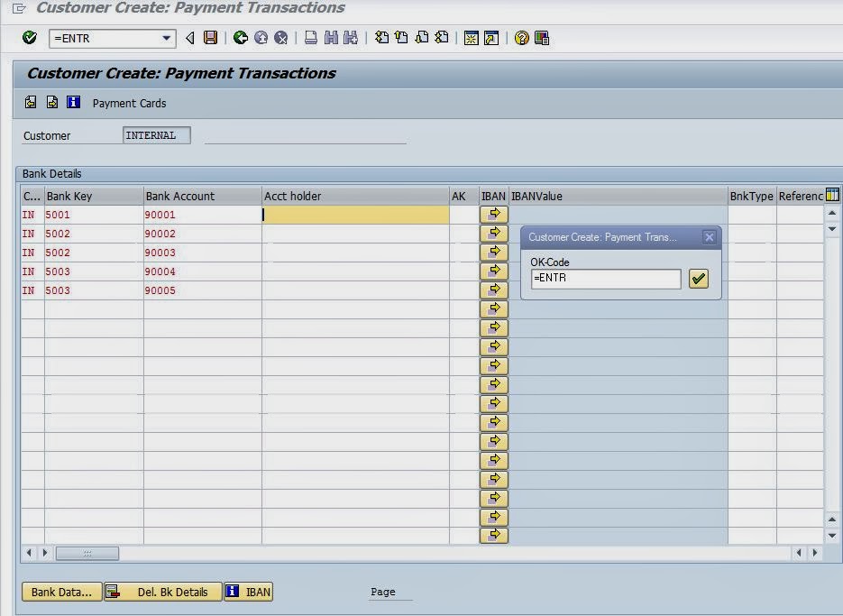Click the Del. Bk Details button
Screen dimensions: 843x616
tap(163, 592)
